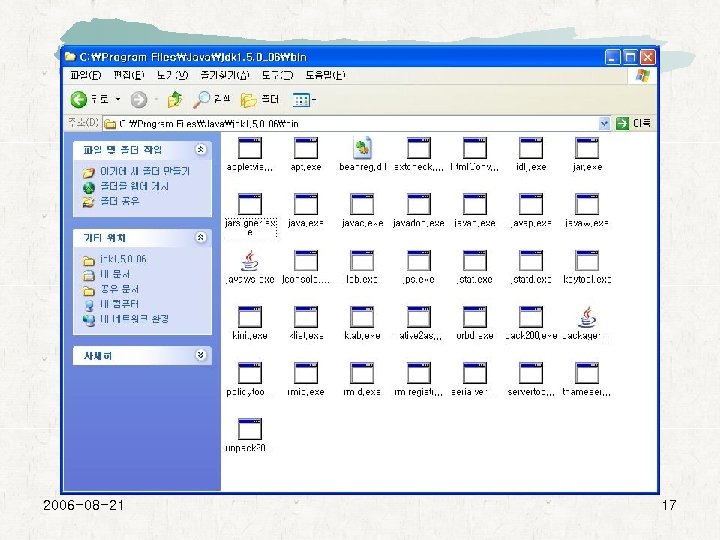Screen dimensions: 720x540
Task: Open the appletviewer executable icon
Action: coord(250,148)
